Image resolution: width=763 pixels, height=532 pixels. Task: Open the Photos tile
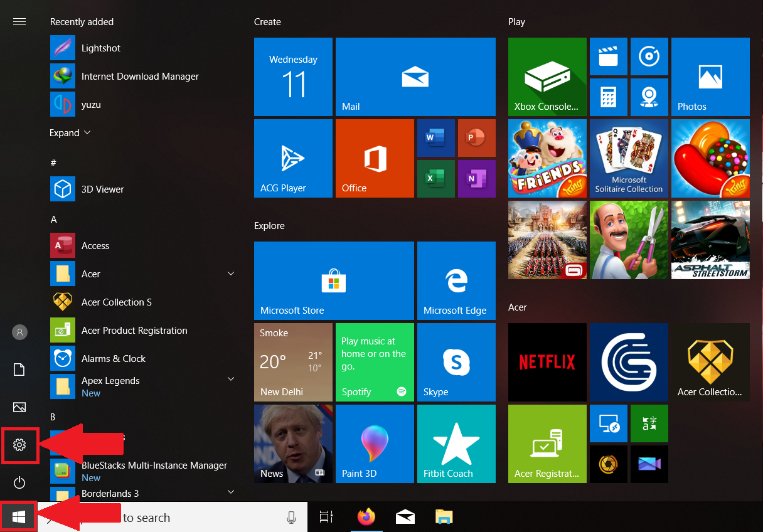(x=710, y=77)
